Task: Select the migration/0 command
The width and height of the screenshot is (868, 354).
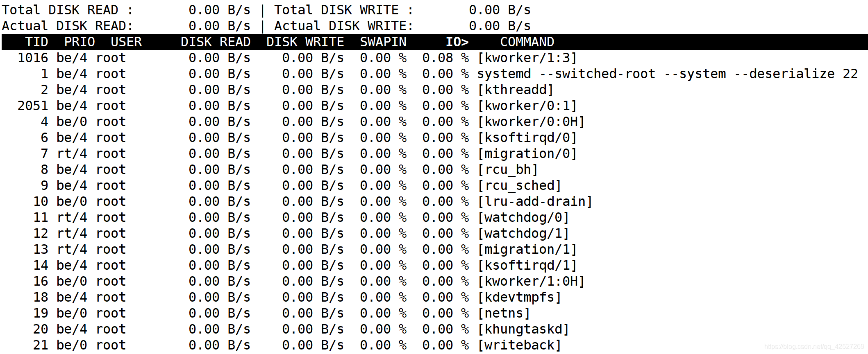Action: click(x=527, y=153)
